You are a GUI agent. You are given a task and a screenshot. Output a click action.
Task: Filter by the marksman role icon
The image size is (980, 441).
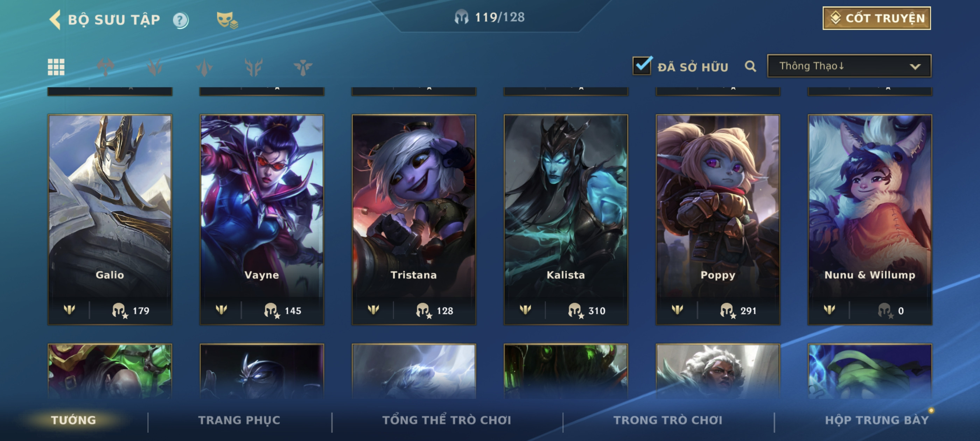[254, 67]
